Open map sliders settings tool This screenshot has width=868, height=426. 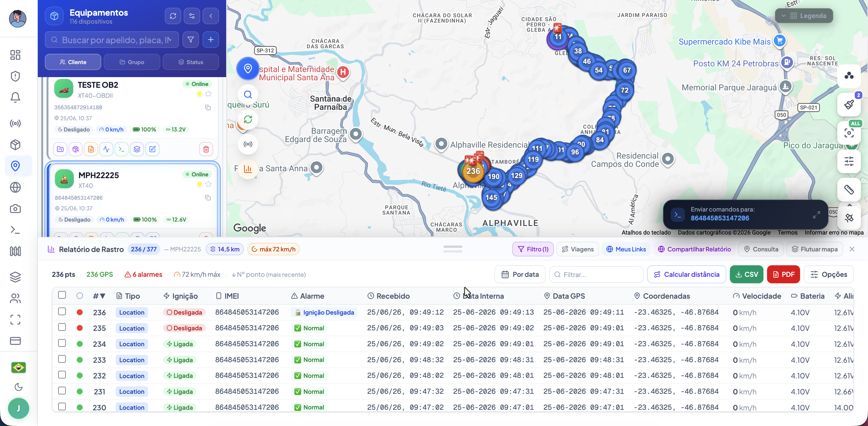tap(849, 161)
